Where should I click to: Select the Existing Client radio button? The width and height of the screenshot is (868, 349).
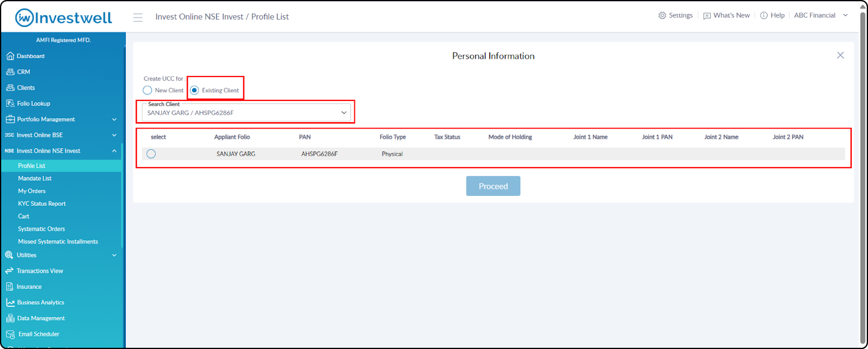[x=194, y=90]
